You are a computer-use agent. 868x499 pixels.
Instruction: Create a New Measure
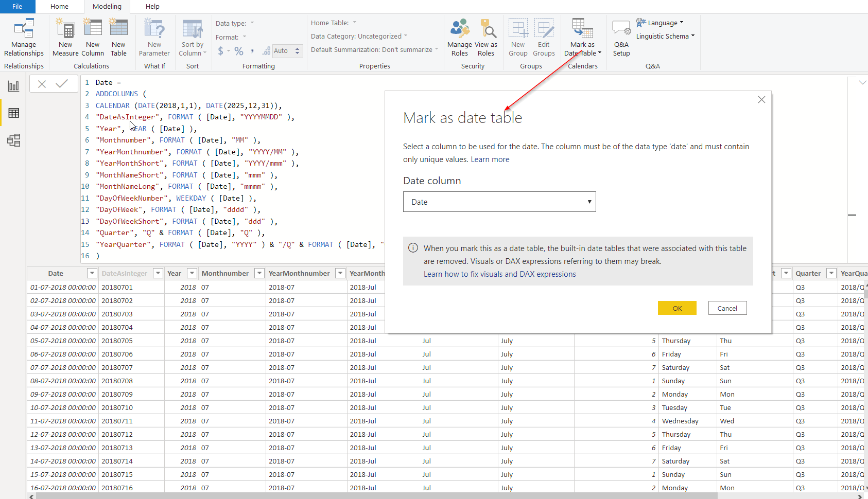(x=65, y=36)
